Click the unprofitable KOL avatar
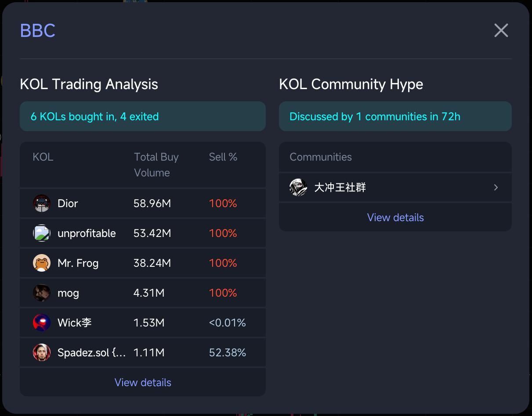The width and height of the screenshot is (532, 416). point(42,233)
